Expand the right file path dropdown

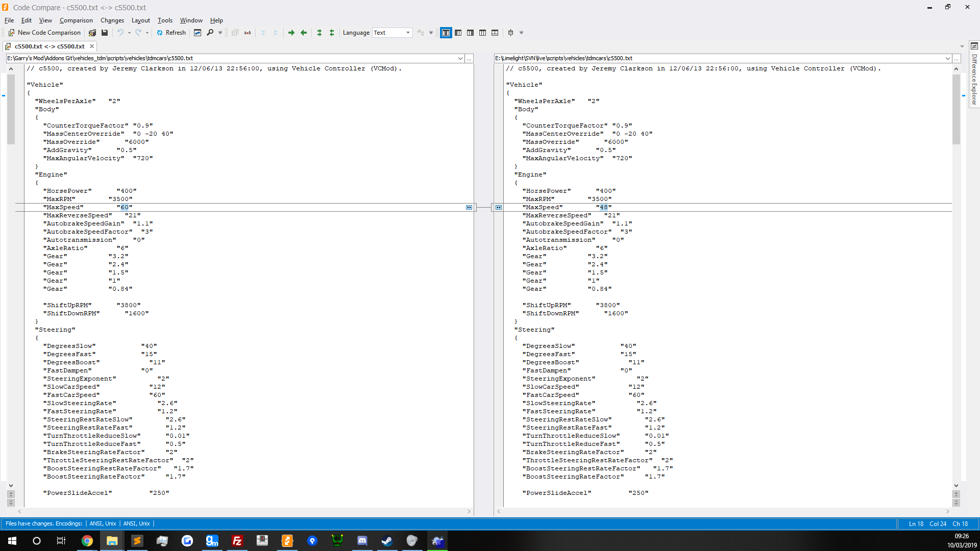[948, 59]
